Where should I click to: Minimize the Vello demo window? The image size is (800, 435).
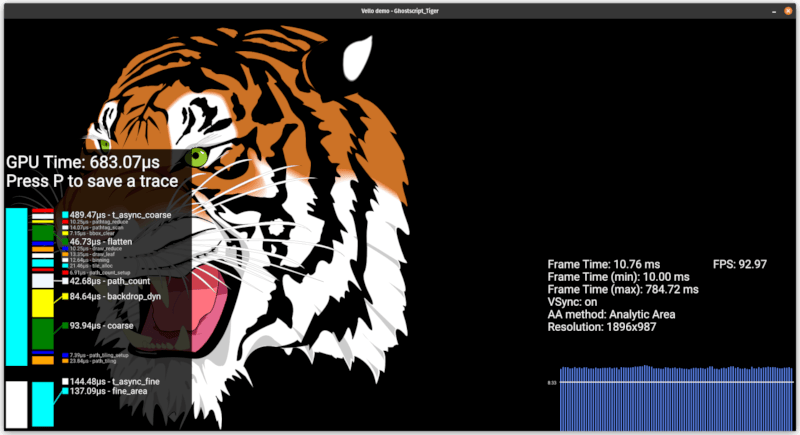774,11
